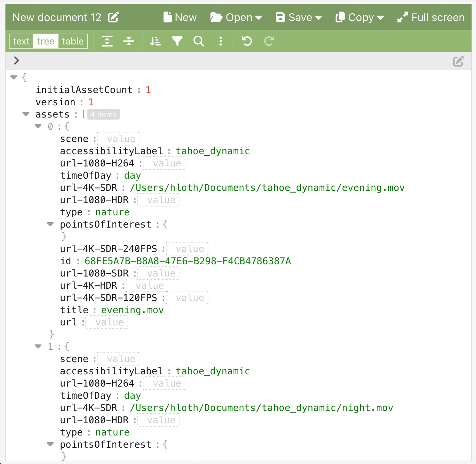Select the initialAssetCount key
The width and height of the screenshot is (476, 464).
tap(84, 90)
